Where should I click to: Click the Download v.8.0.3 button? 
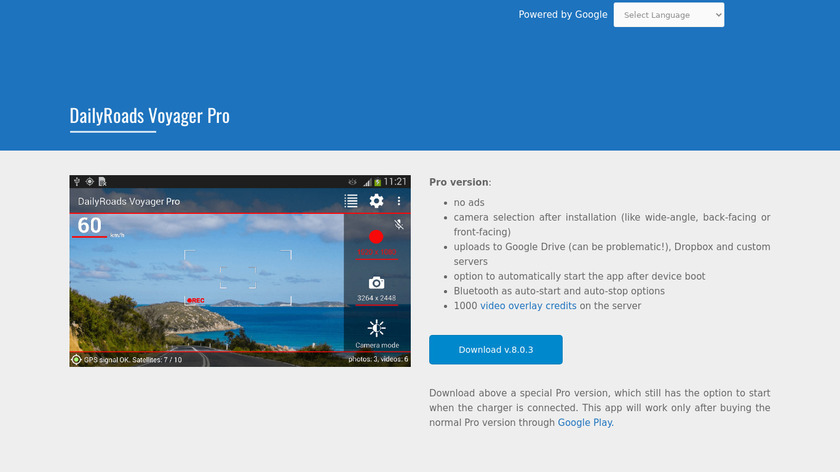click(496, 349)
